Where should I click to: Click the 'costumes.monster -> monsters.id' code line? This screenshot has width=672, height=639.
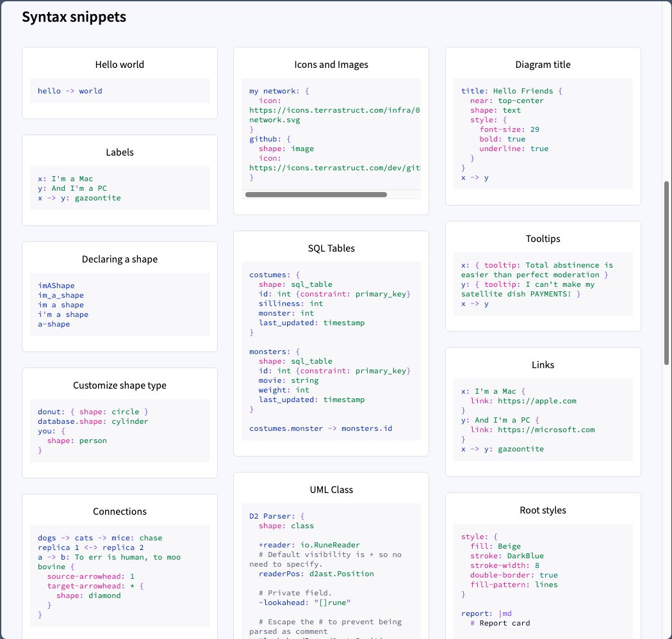click(x=320, y=428)
